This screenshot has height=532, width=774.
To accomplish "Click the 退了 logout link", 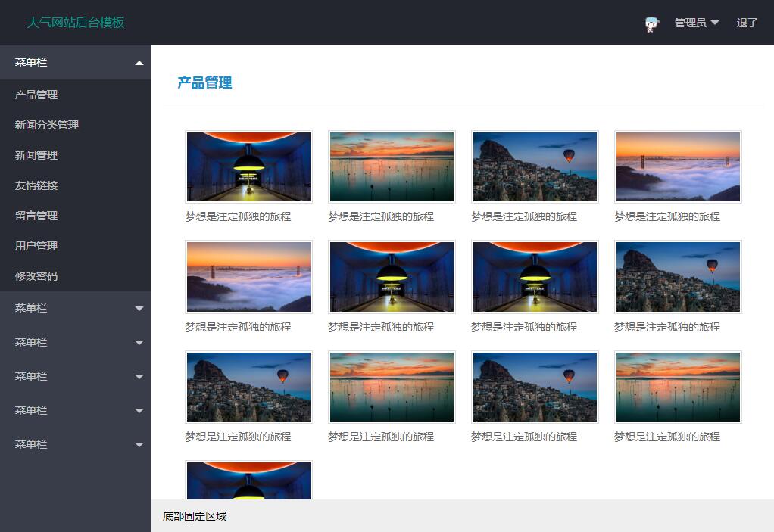I will (747, 23).
